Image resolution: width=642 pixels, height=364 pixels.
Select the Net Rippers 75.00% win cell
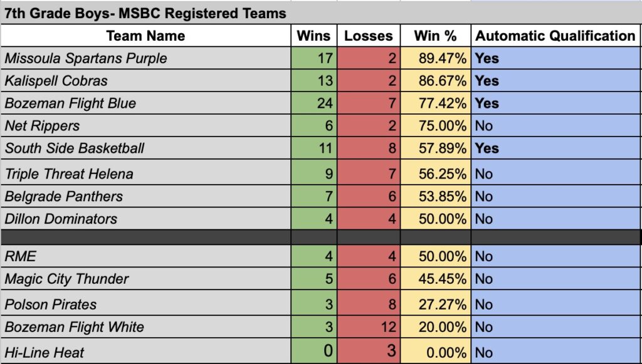[436, 126]
